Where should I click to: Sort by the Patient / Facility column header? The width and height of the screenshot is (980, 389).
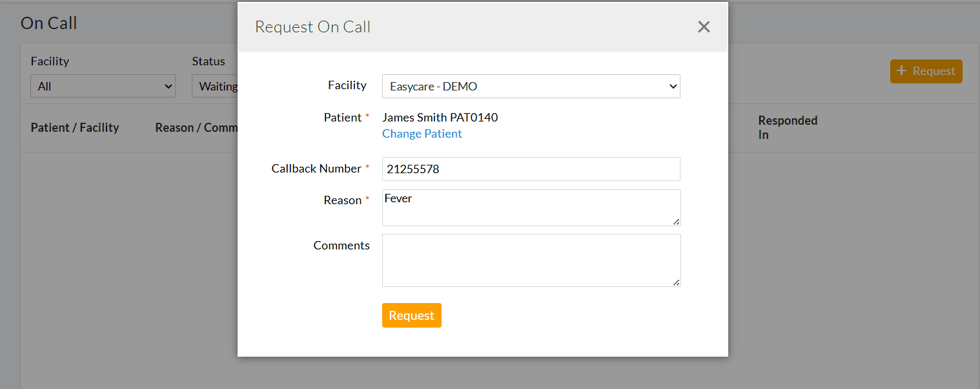(x=75, y=127)
